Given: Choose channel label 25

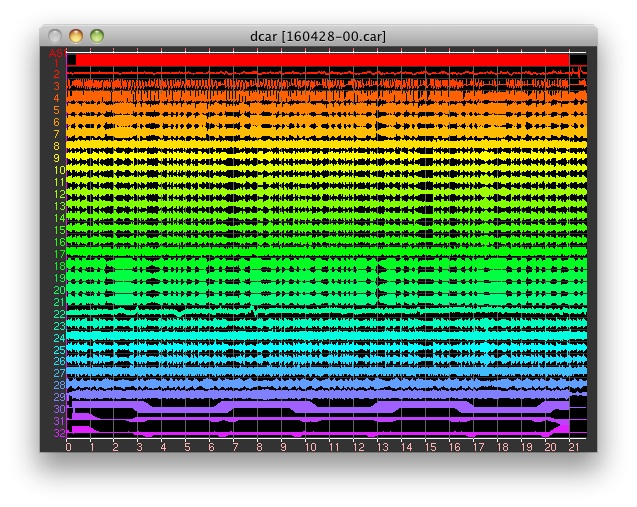Looking at the screenshot, I should tap(60, 349).
